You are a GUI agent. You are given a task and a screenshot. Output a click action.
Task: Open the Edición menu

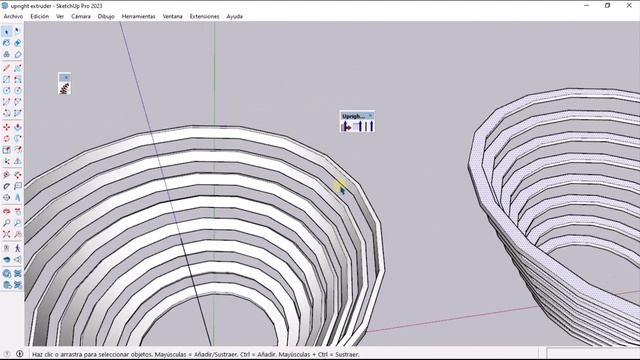coord(40,16)
